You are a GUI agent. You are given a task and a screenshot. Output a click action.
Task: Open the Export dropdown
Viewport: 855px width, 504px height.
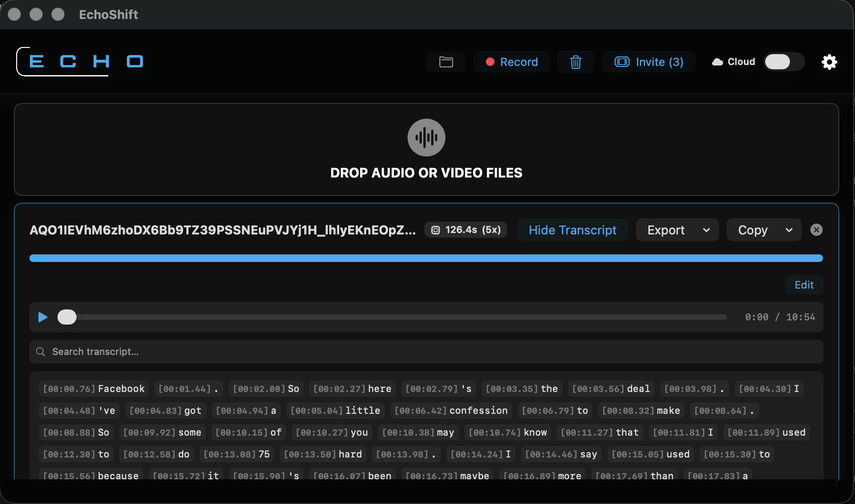coord(677,230)
